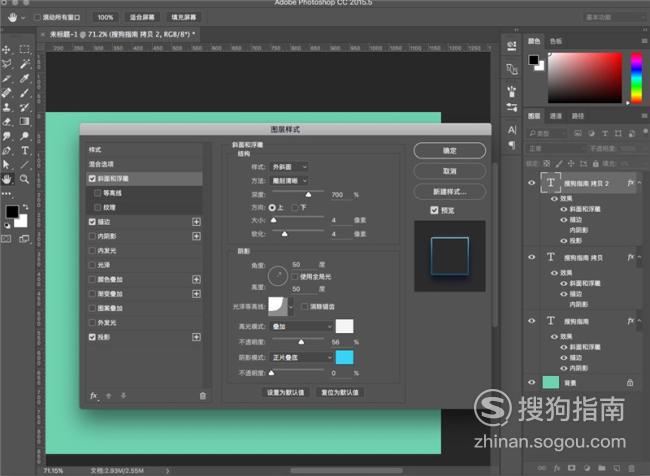The image size is (650, 476).
Task: Select the Clone Stamp tool
Action: [7, 107]
